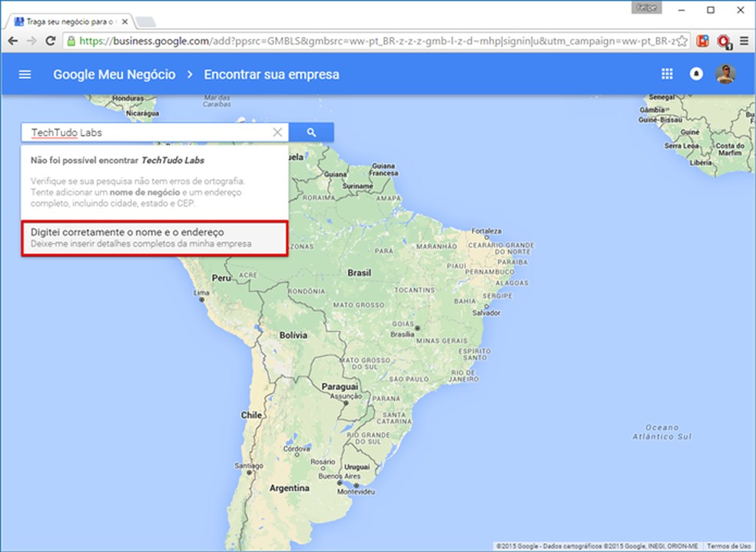The image size is (756, 552).
Task: Click the 'Paraguai' map label
Action: (340, 387)
